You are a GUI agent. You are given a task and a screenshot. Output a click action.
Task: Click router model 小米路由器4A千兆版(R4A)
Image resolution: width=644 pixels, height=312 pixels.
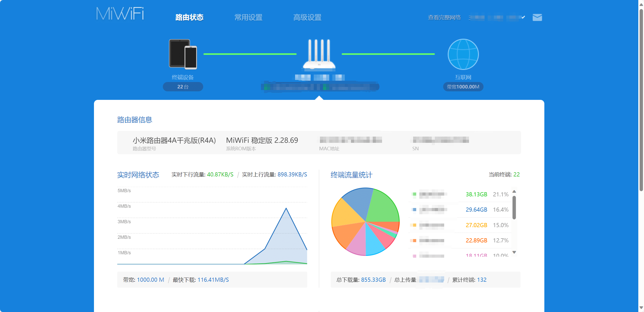pos(174,140)
